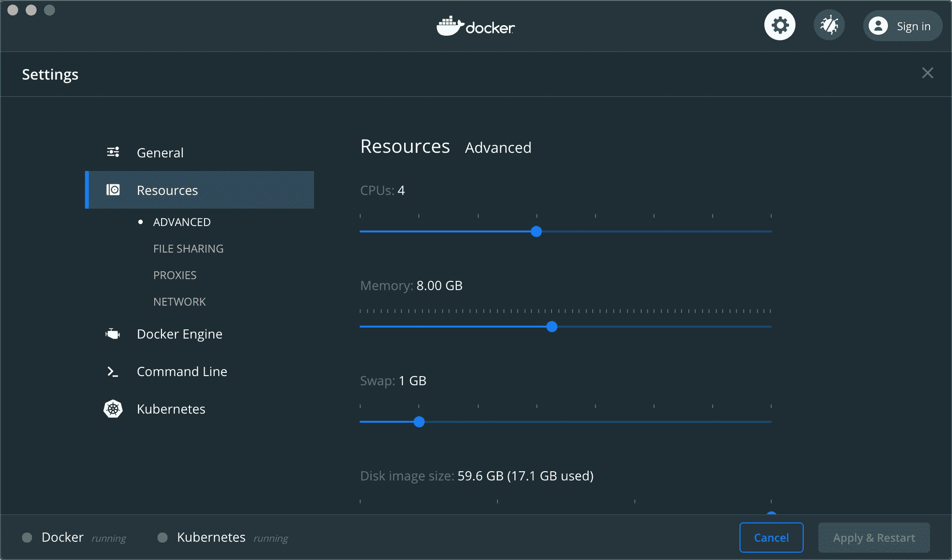The width and height of the screenshot is (952, 560).
Task: Click the CPUs slider handle
Action: [x=536, y=232]
